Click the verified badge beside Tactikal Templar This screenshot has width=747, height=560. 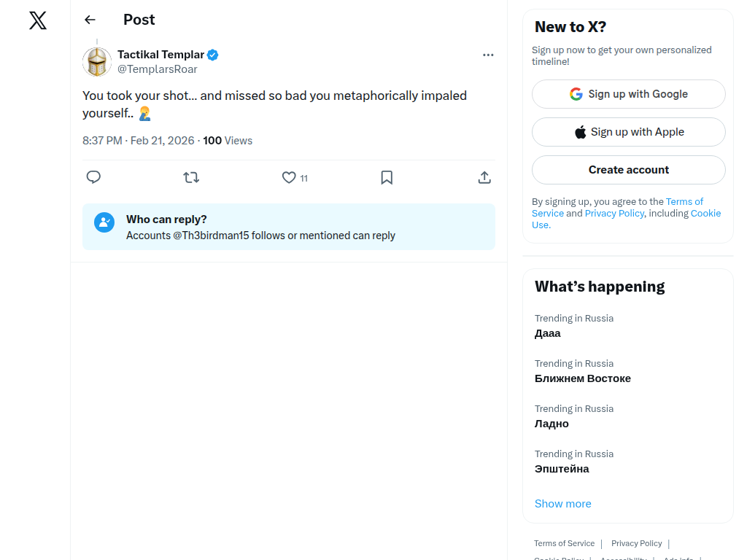click(x=213, y=55)
